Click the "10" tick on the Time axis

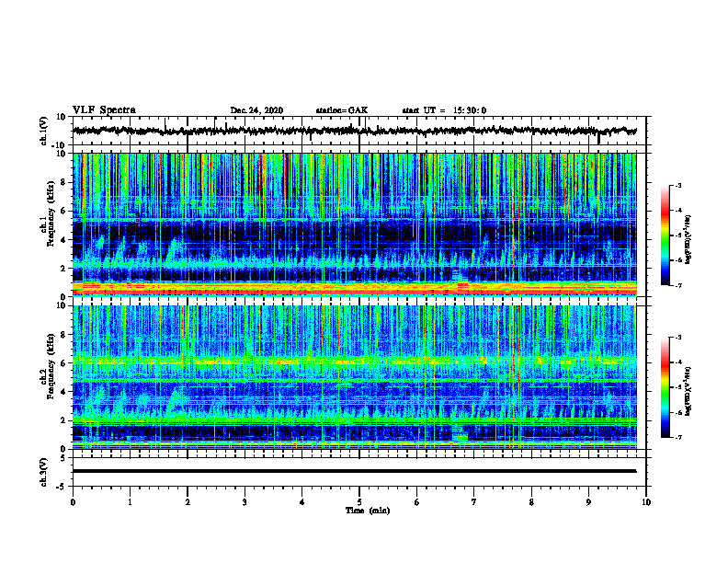click(x=646, y=502)
